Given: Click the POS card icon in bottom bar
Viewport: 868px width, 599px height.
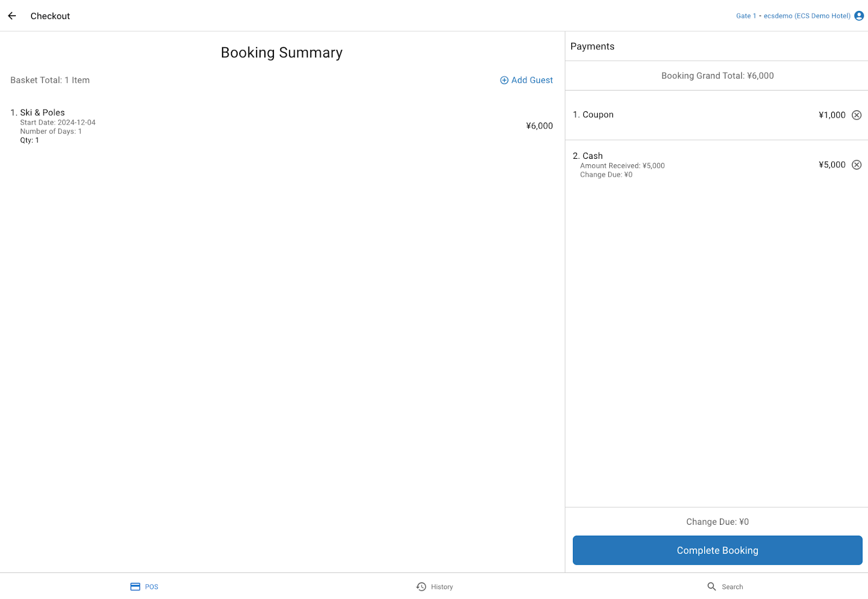Looking at the screenshot, I should [135, 587].
